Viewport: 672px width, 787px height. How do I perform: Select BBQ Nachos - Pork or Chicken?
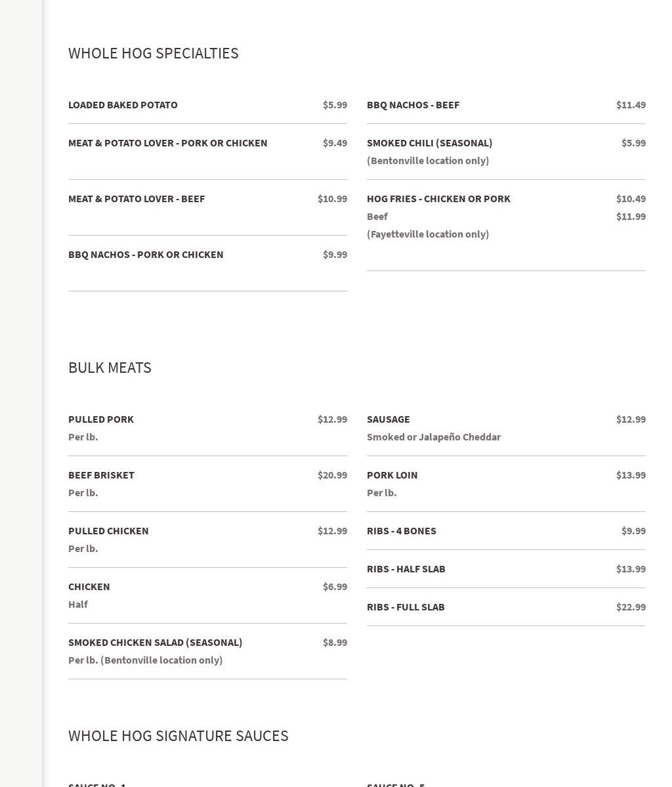(x=146, y=255)
